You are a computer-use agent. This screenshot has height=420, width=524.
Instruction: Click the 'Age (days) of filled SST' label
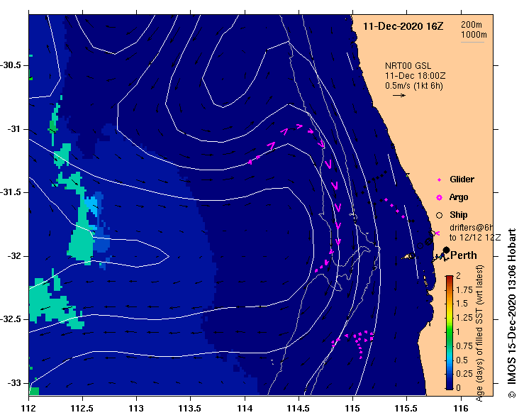point(480,333)
